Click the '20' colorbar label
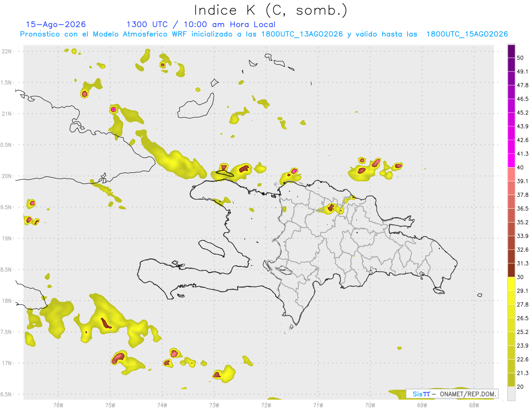This screenshot has width=532, height=411. (x=520, y=387)
